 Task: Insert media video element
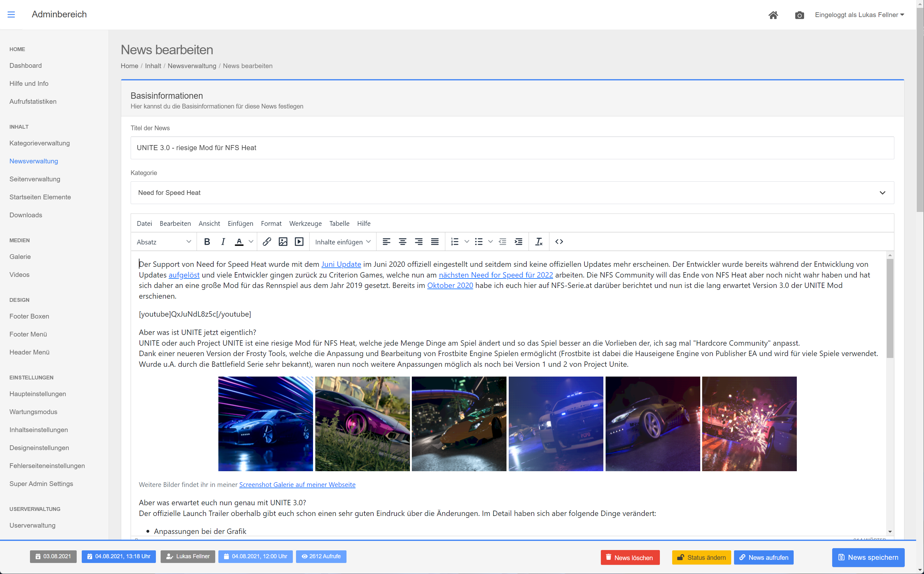coord(299,242)
